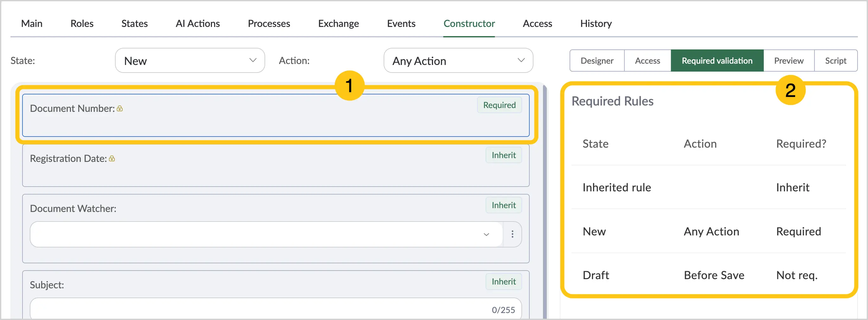Image resolution: width=868 pixels, height=320 pixels.
Task: Select the Required validation mode
Action: coord(717,61)
